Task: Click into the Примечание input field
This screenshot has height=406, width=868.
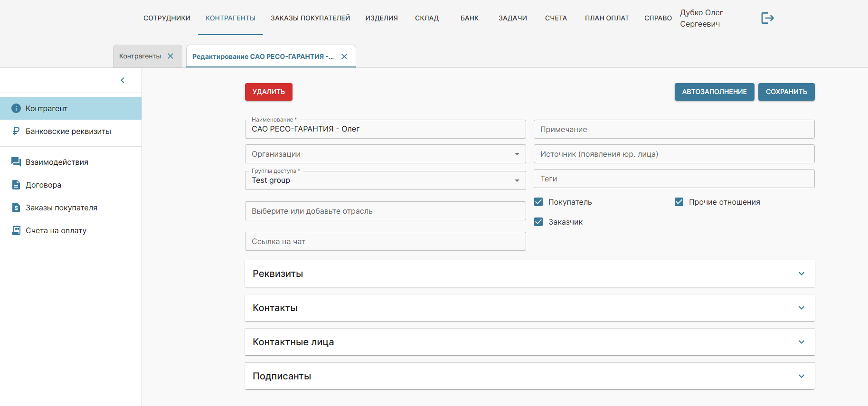Action: click(674, 129)
